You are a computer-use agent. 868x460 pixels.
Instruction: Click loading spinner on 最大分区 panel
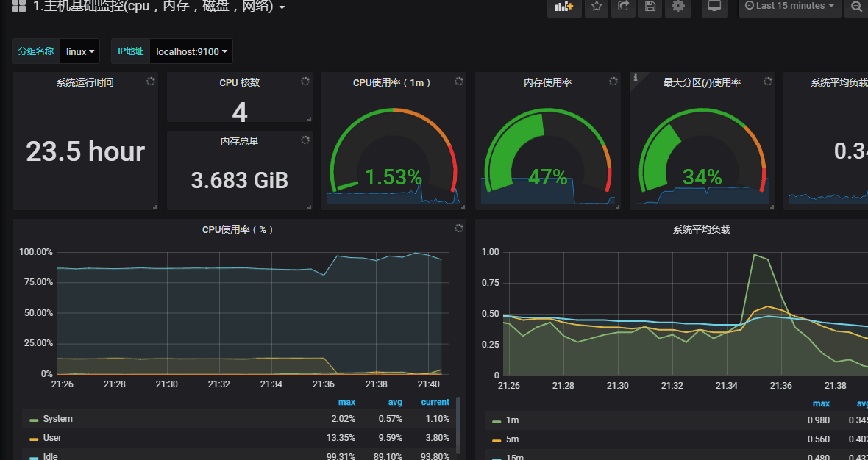pos(768,82)
